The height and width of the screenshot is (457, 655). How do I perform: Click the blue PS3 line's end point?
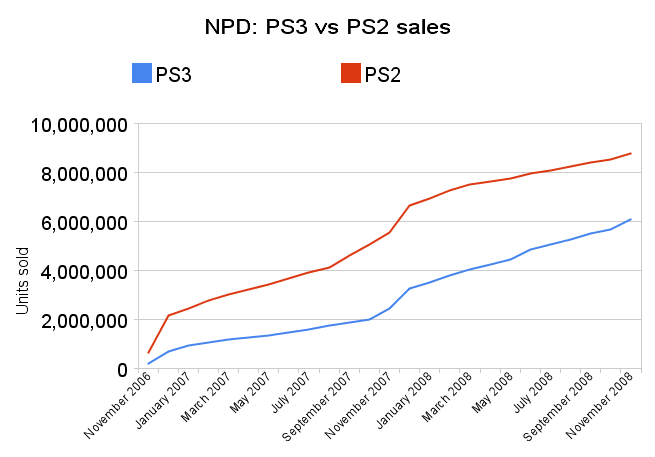(631, 219)
